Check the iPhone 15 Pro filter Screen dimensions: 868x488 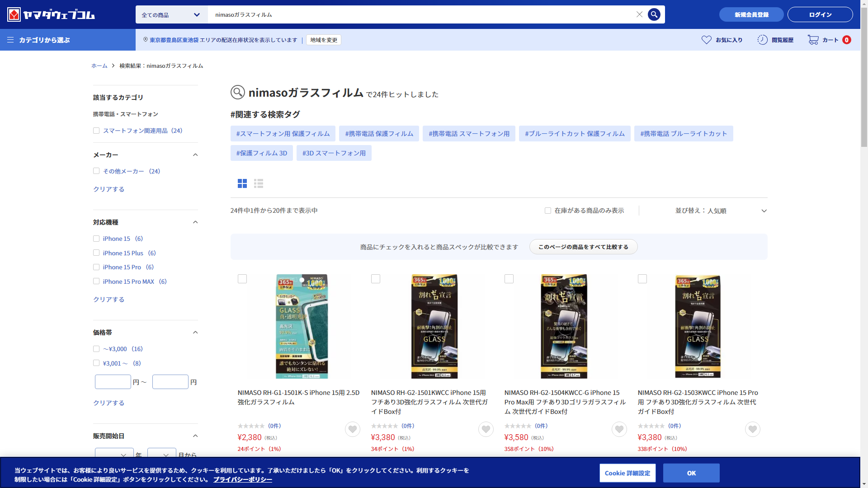tap(96, 267)
